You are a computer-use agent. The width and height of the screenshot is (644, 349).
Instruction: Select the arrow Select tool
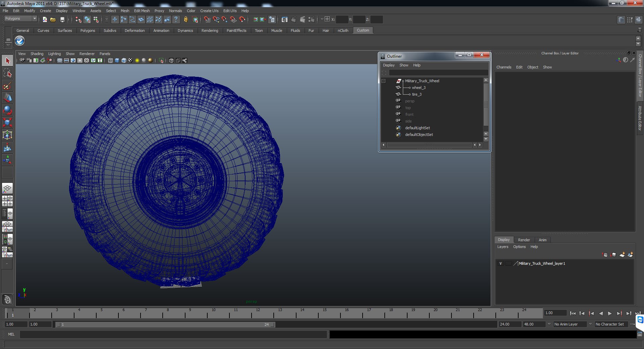[7, 61]
